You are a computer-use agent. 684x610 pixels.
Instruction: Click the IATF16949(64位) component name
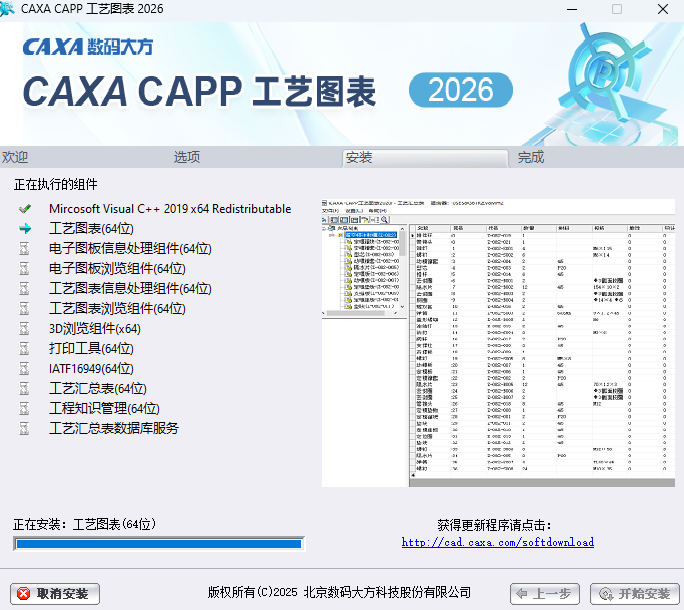pyautogui.click(x=91, y=368)
